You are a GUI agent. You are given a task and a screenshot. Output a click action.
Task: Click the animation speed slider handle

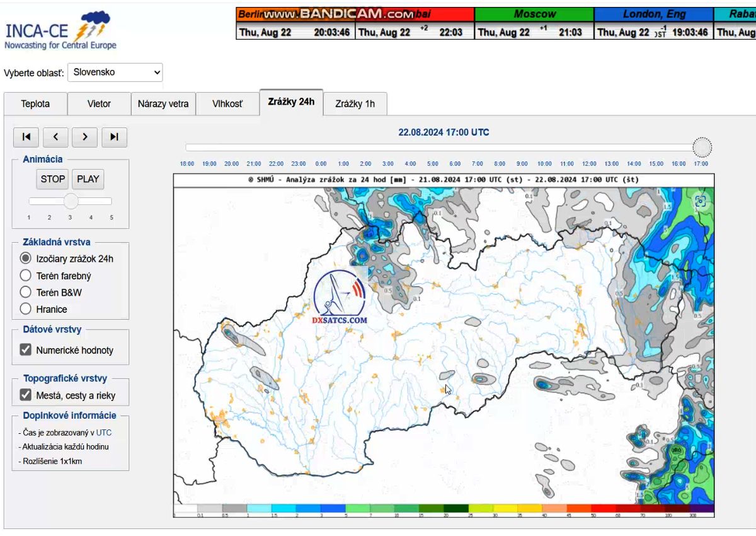pyautogui.click(x=71, y=201)
